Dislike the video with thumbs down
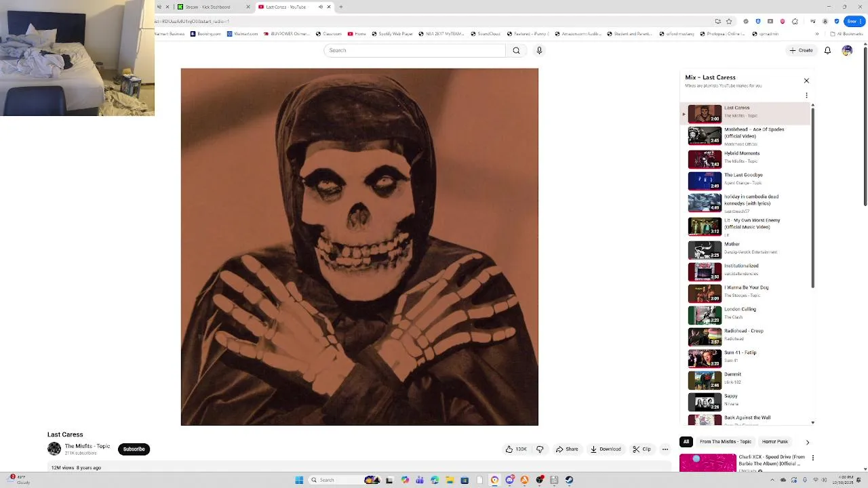Screen dimensions: 868x488 point(540,449)
